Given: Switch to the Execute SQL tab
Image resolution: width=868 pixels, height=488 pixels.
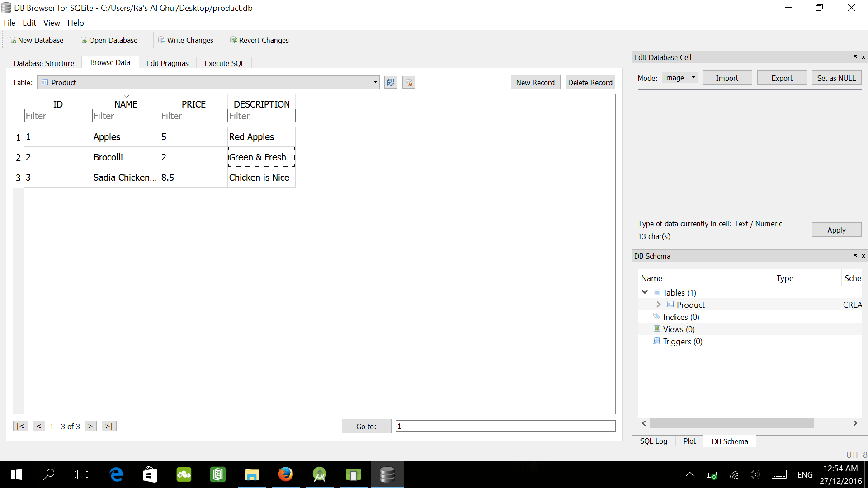Looking at the screenshot, I should coord(224,63).
